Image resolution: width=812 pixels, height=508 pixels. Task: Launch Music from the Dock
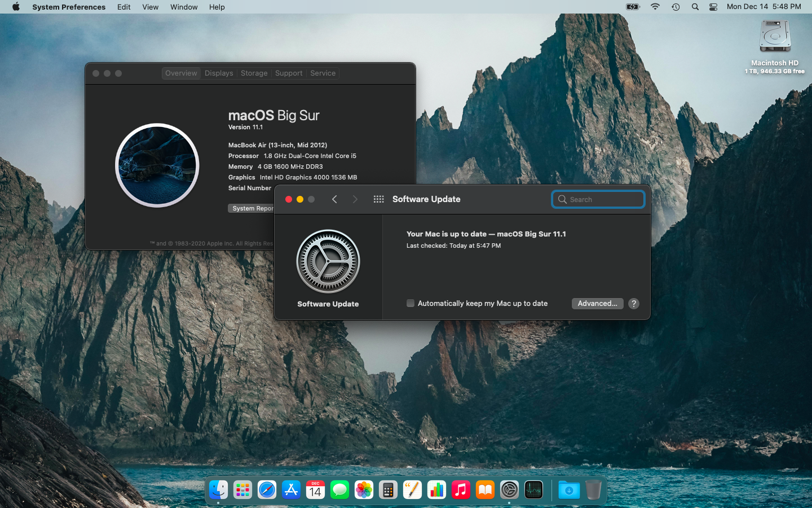pos(461,490)
